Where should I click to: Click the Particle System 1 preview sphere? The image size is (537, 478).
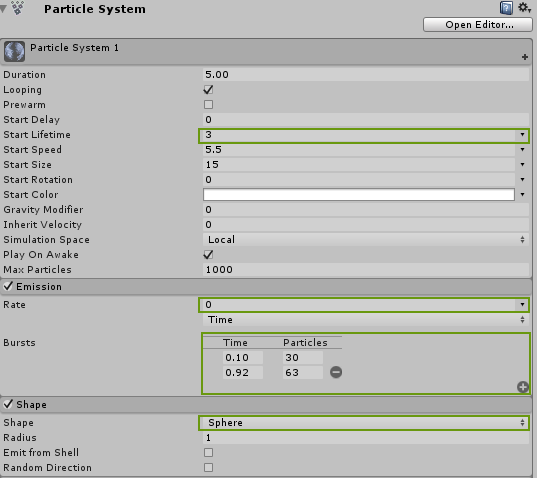[14, 51]
